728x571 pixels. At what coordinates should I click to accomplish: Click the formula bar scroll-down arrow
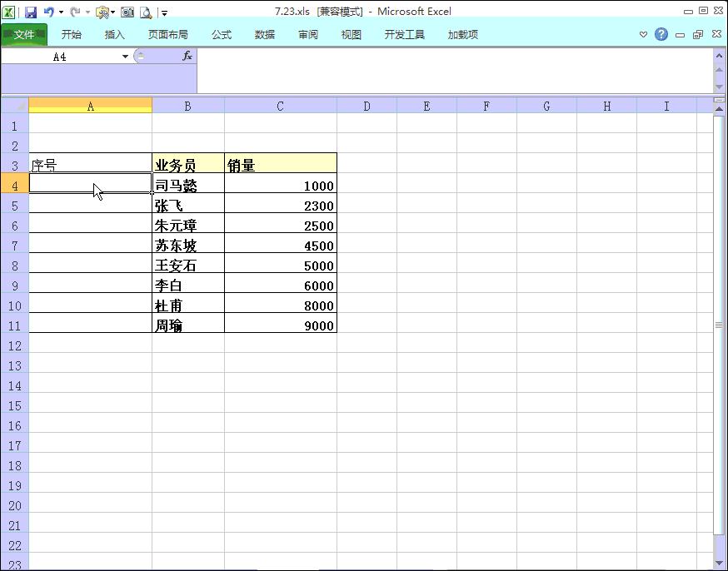click(x=719, y=87)
